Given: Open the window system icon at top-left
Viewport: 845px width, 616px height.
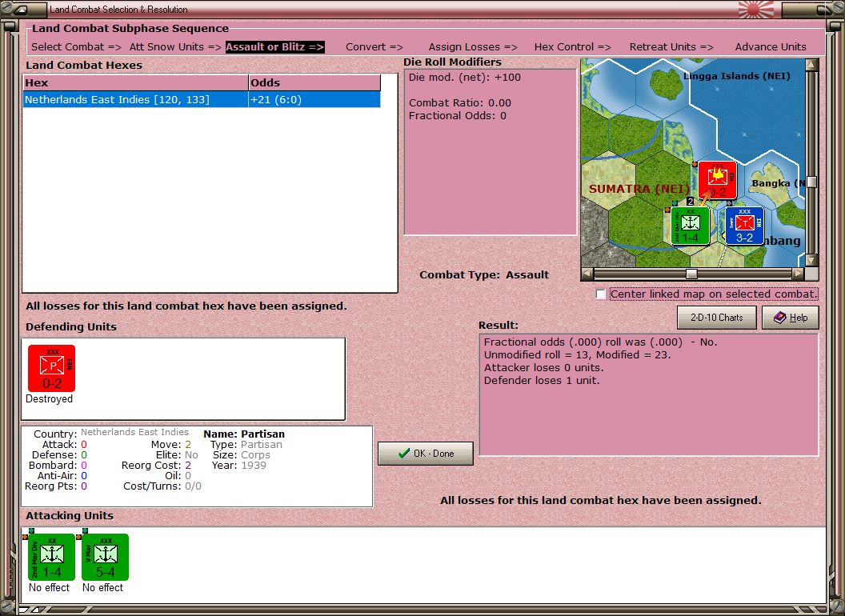Looking at the screenshot, I should point(20,9).
